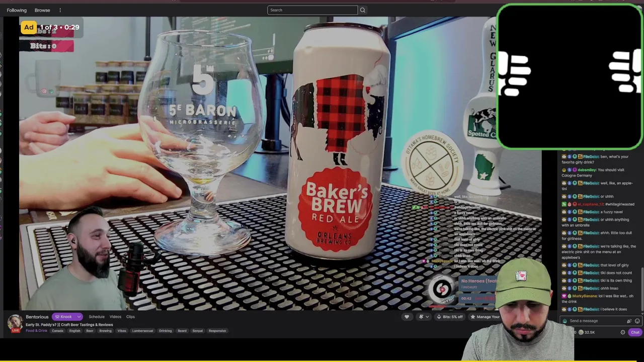Screen dimensions: 644x362
Task: Click the 'that level of girly' chat message
Action: (x=595, y=265)
